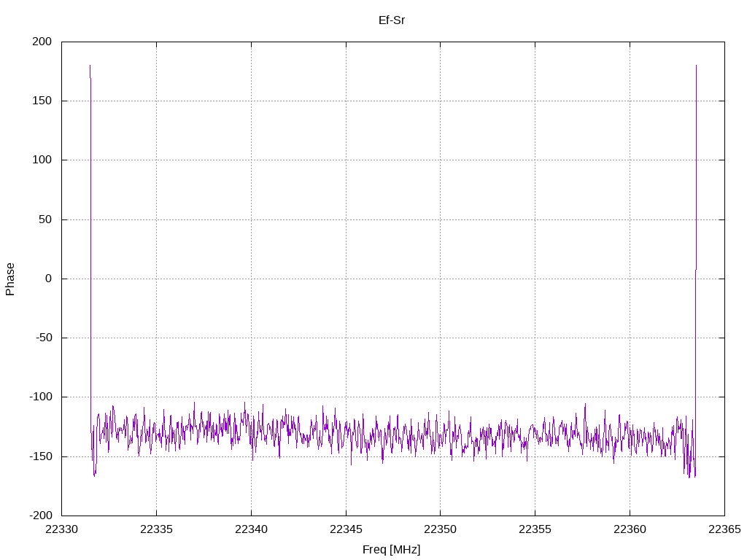The width and height of the screenshot is (747, 560).
Task: Click the "Phase" y-axis label
Action: pos(10,279)
